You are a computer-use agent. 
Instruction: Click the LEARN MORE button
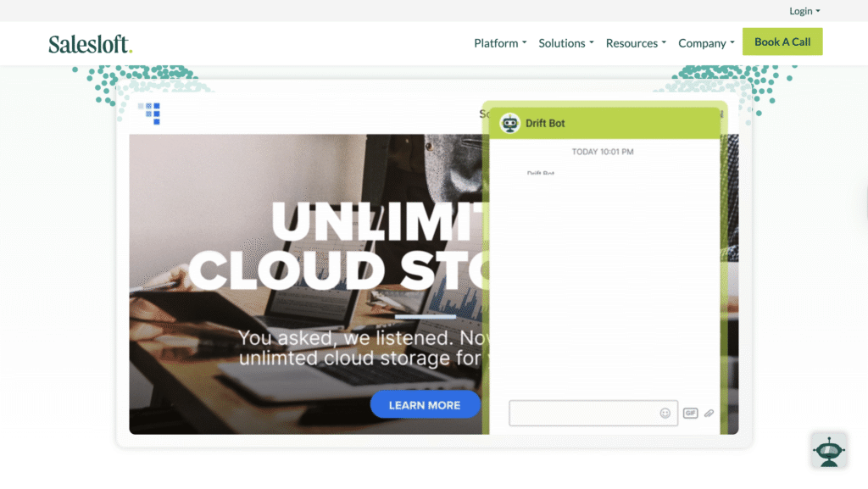pos(425,405)
